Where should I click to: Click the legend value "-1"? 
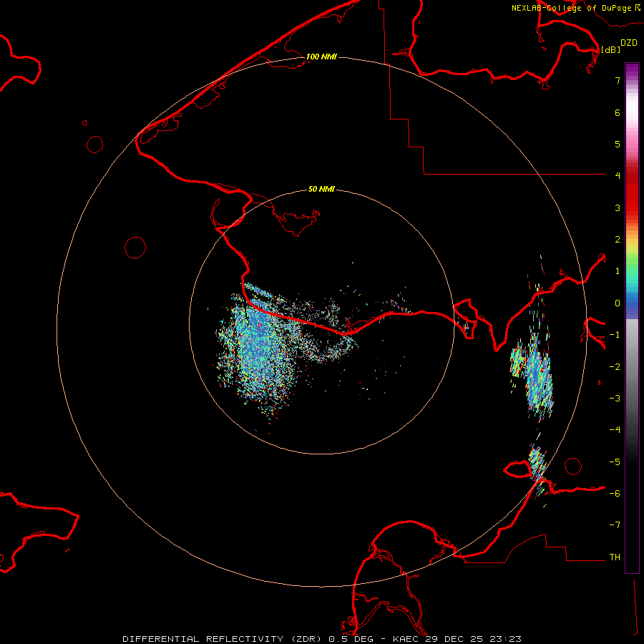pyautogui.click(x=615, y=335)
